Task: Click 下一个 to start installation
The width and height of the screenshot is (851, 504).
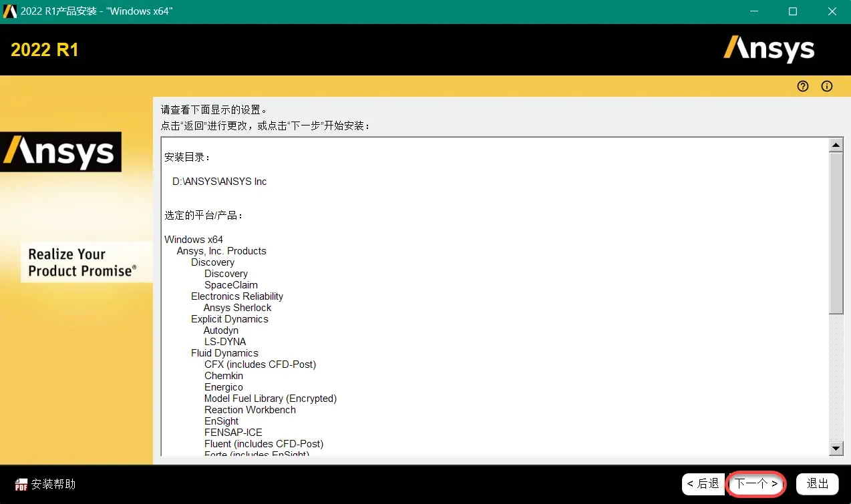Action: [x=756, y=484]
